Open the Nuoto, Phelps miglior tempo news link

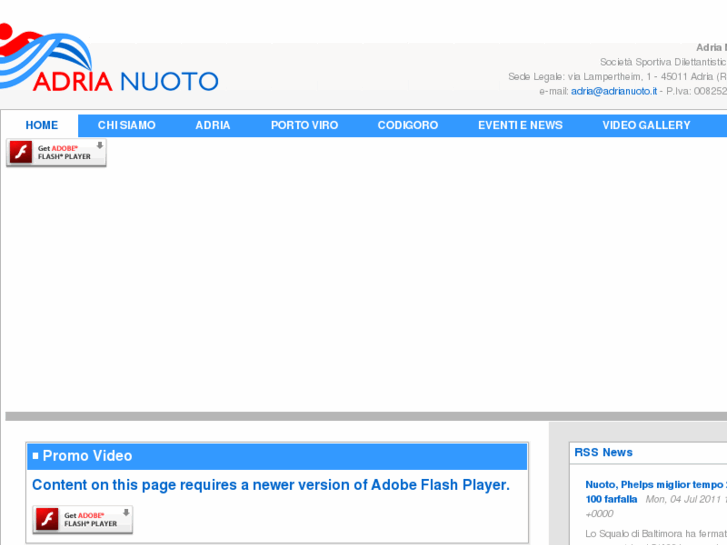coord(656,485)
